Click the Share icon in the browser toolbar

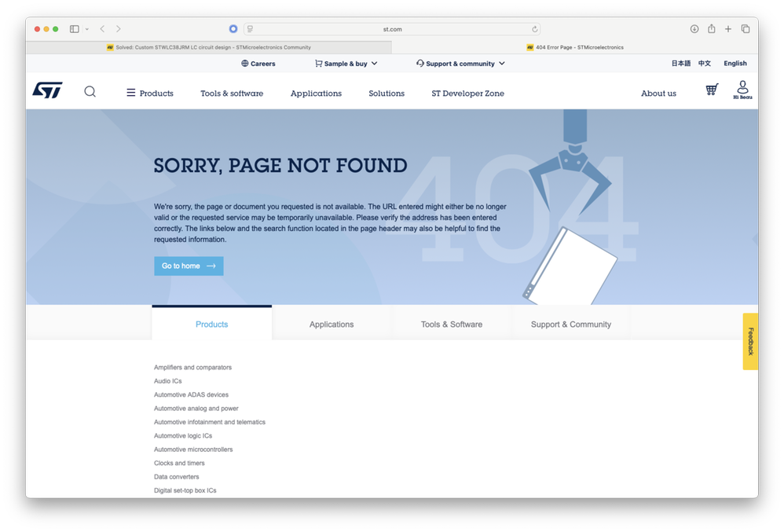click(712, 28)
